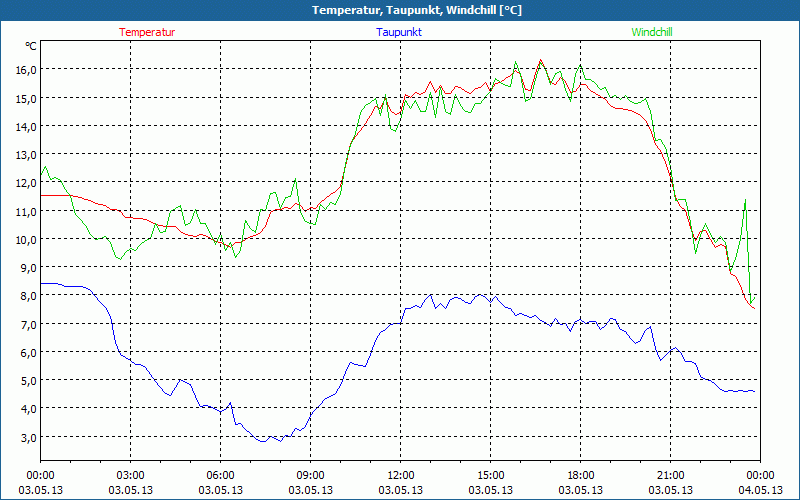
Task: Click the 18:00 time axis label
Action: coord(581,476)
